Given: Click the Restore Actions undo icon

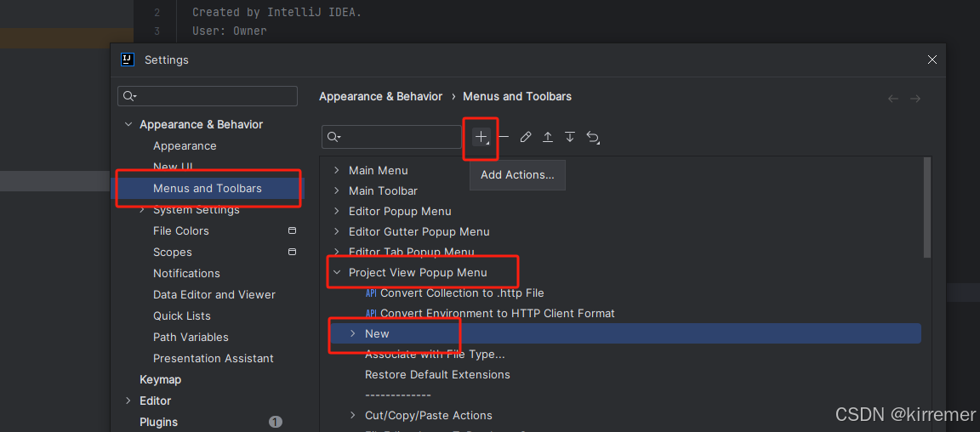Looking at the screenshot, I should (x=592, y=138).
